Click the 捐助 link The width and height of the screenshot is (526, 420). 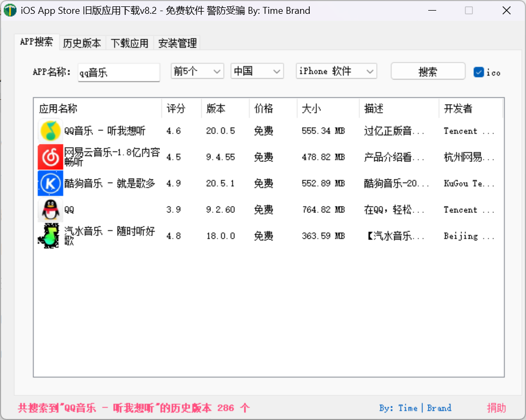tap(496, 408)
